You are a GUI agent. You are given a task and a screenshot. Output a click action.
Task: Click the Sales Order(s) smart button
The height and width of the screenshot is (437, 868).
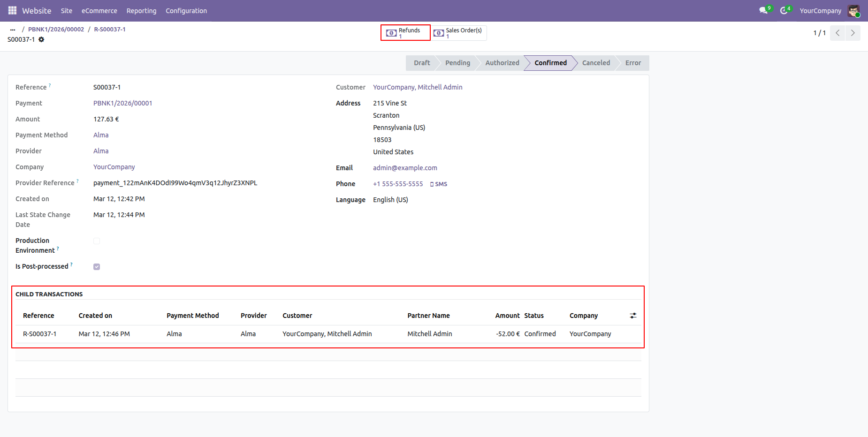pos(459,33)
